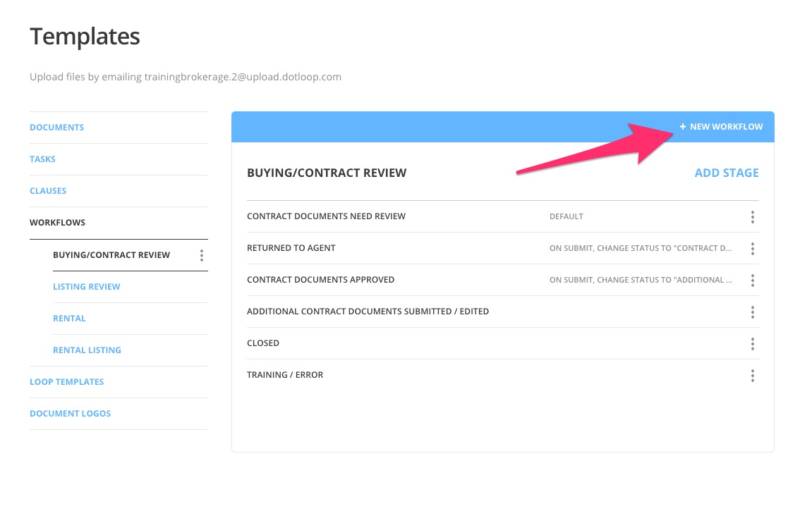Select the Rental Listing workflow
Screen dimensions: 812x511
tap(87, 350)
